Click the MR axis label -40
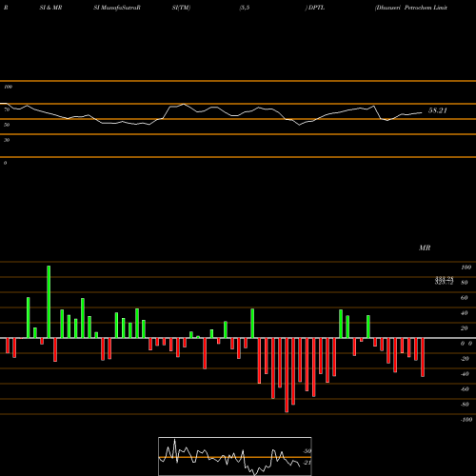This screenshot has width=476, height=476. click(x=465, y=374)
